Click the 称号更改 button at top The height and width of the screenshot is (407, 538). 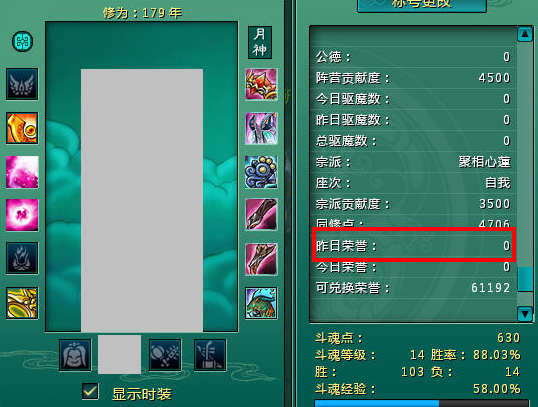pos(422,5)
